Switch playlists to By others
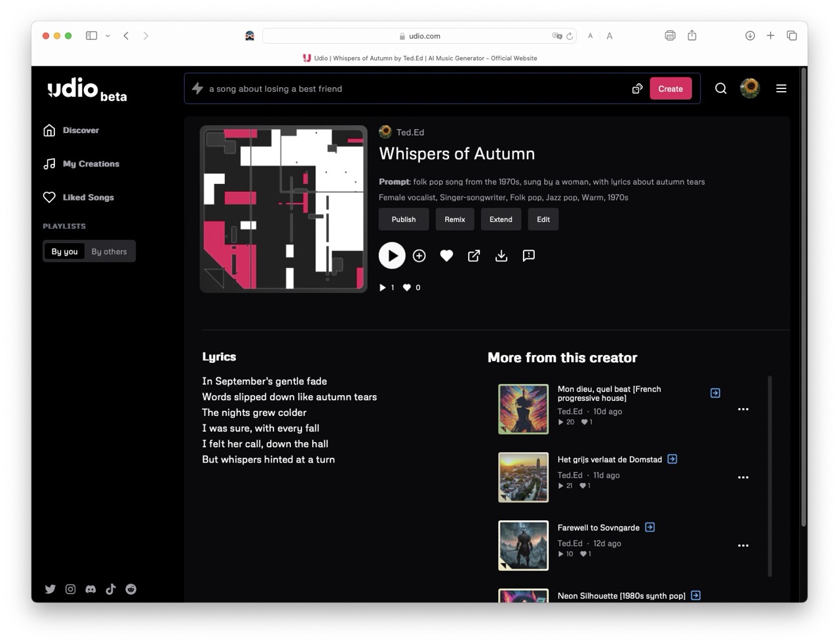This screenshot has height=644, width=839. pos(109,252)
